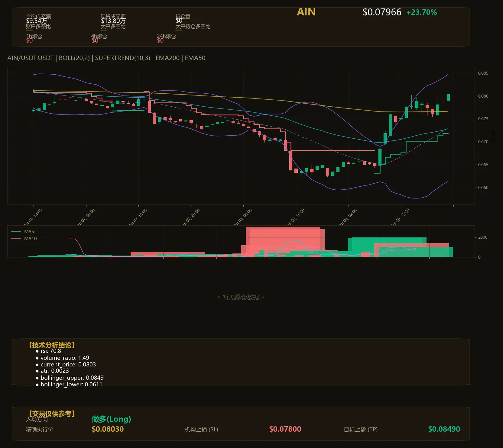
Task: Click the 1h爆仓 label
Action: pos(34,36)
